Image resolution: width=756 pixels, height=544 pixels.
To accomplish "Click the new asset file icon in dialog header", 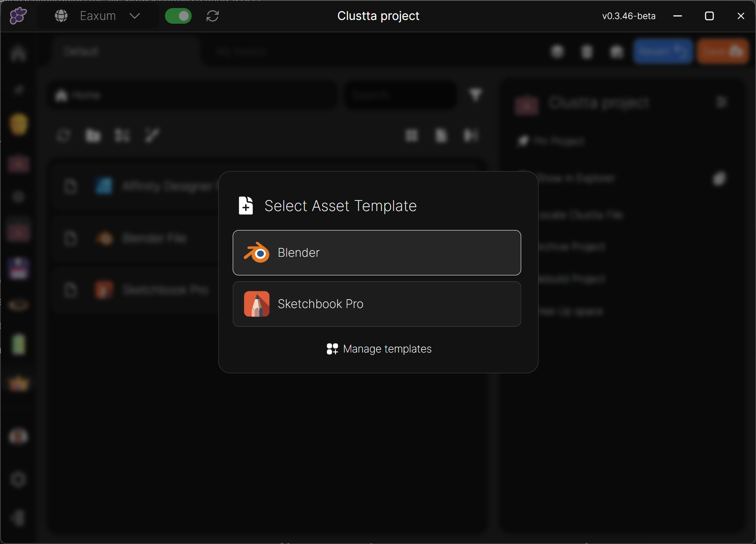I will 246,205.
